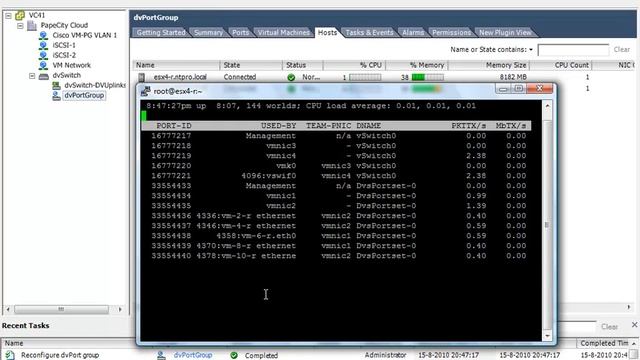Viewport: 640px width, 360px height.
Task: Switch to the Ports tab
Action: click(240, 32)
